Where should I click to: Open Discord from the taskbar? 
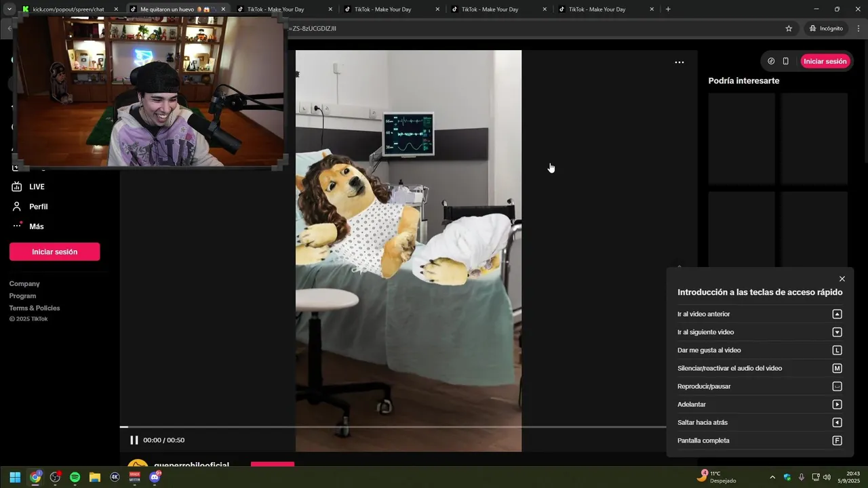coord(155,477)
